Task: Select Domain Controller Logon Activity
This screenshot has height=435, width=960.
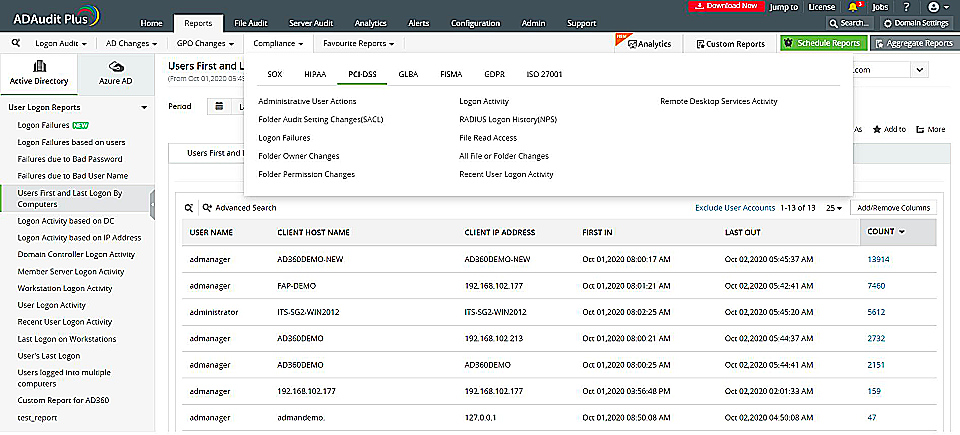Action: pyautogui.click(x=76, y=254)
